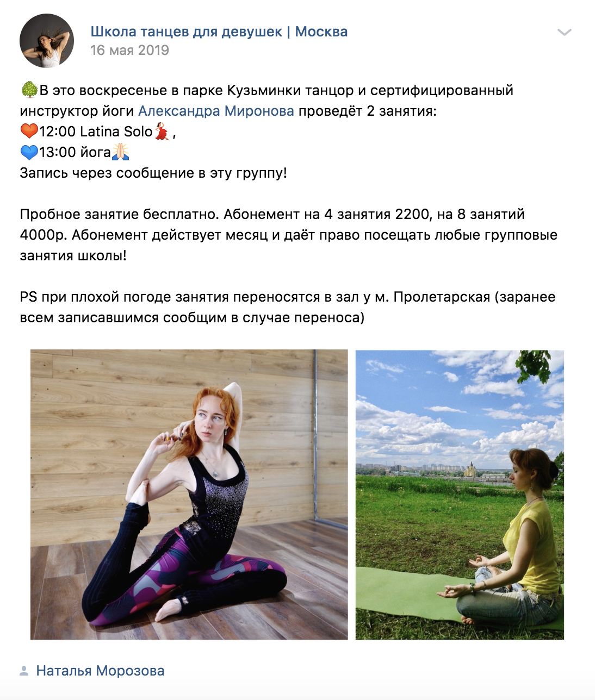Click the red heart emoji before 12:00

(x=29, y=131)
